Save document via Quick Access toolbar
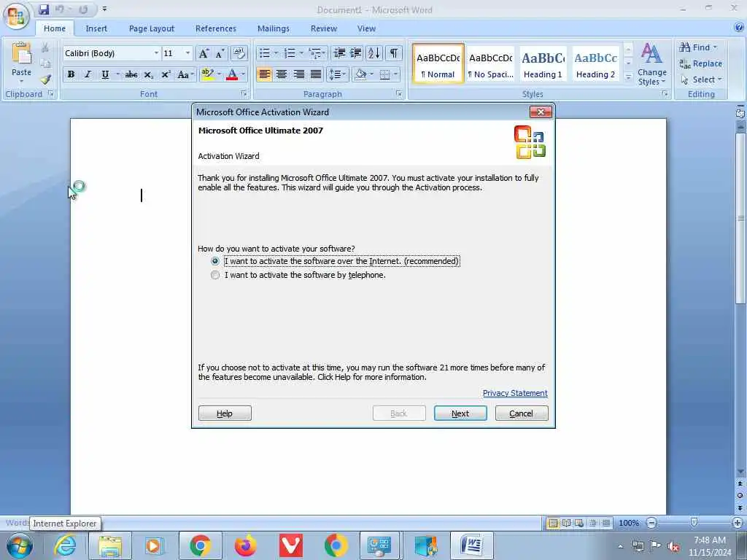The width and height of the screenshot is (747, 560). point(44,9)
